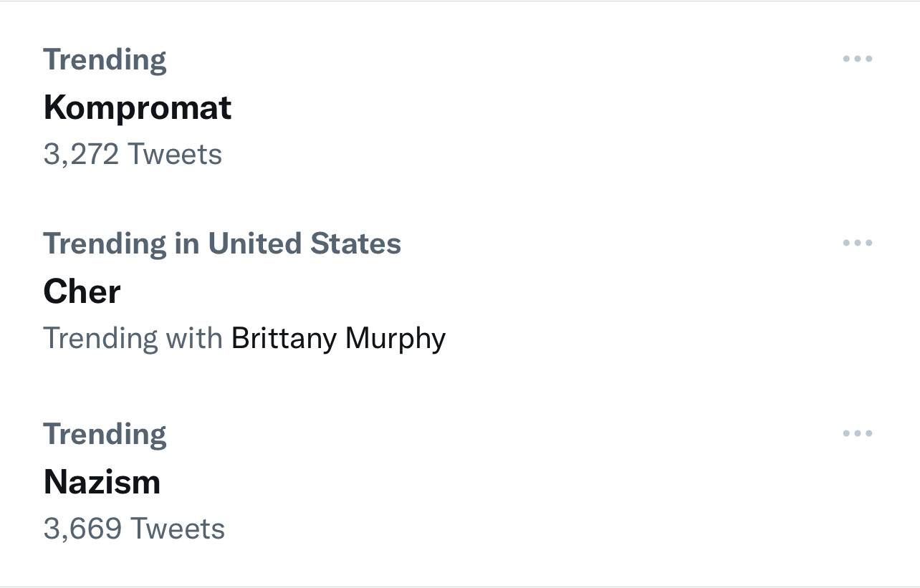
Task: Click the Brittany Murphy related trend
Action: (337, 337)
